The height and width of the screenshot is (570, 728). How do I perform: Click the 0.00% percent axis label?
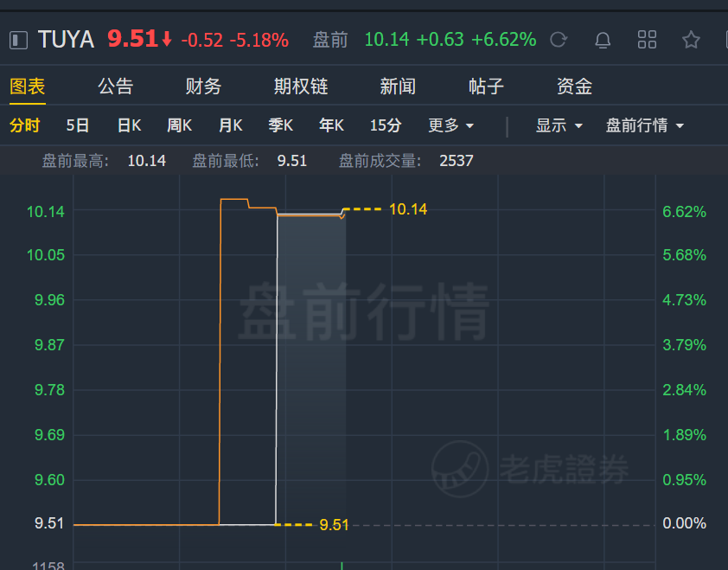[x=685, y=523]
